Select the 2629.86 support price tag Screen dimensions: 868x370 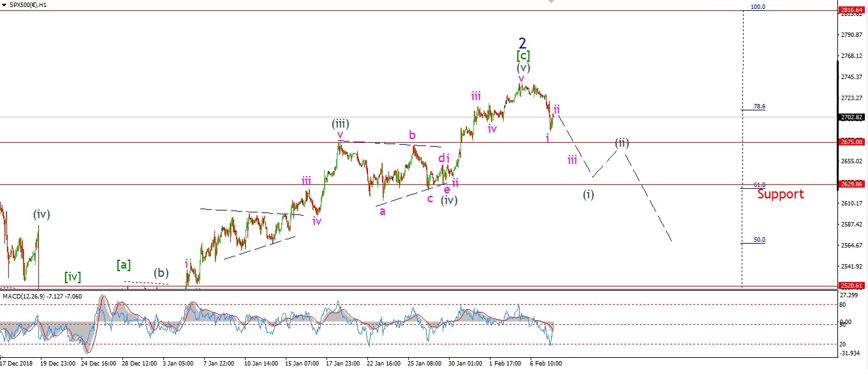[852, 184]
